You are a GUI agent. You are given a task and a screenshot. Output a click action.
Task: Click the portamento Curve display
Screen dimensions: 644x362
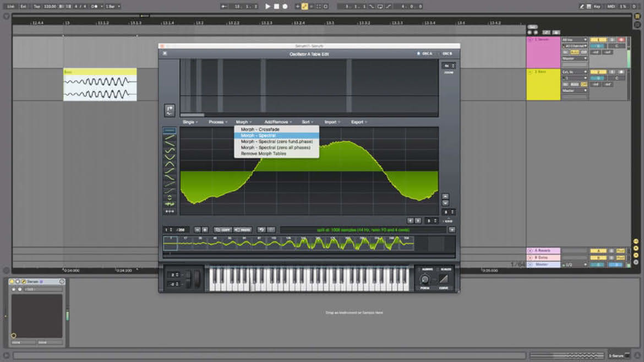click(444, 279)
